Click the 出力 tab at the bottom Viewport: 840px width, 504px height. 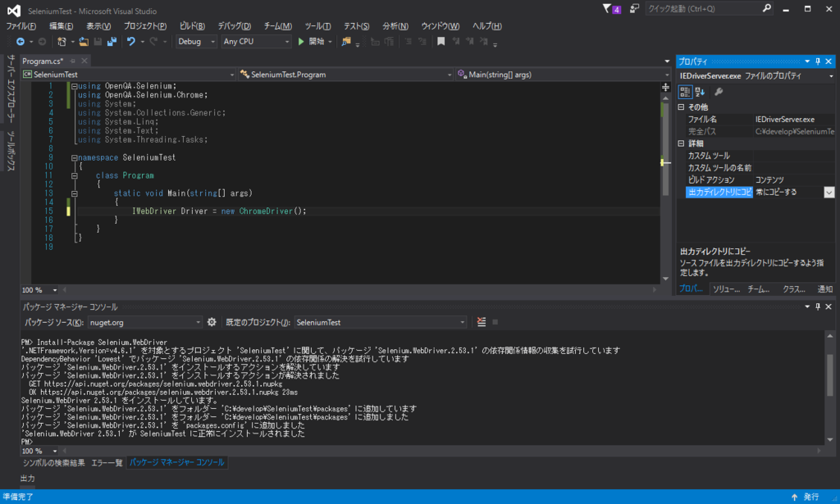[27, 479]
